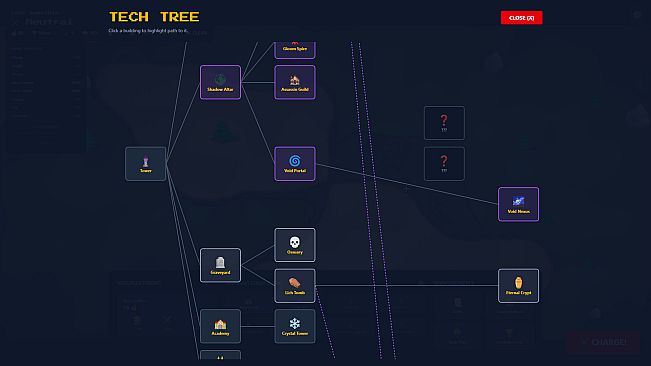Viewport: 651px width, 366px height.
Task: Click the Crystal Tower snowflake node
Action: click(x=295, y=326)
